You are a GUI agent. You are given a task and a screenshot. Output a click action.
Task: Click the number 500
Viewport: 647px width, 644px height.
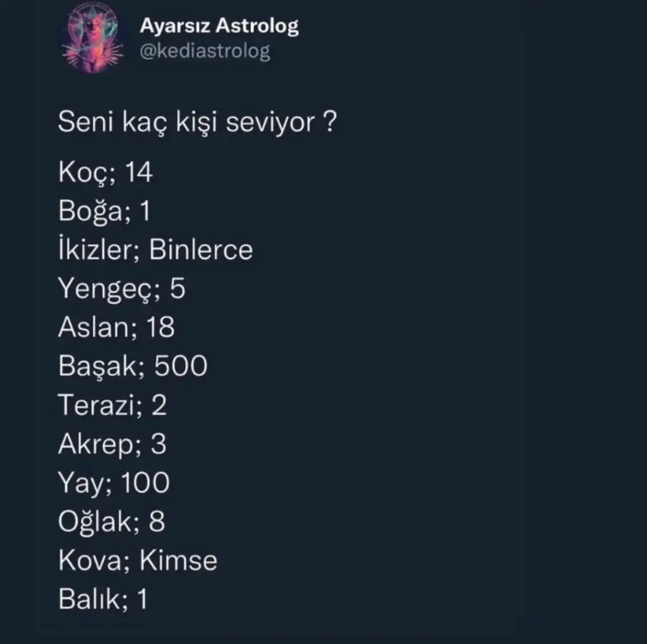(x=181, y=367)
